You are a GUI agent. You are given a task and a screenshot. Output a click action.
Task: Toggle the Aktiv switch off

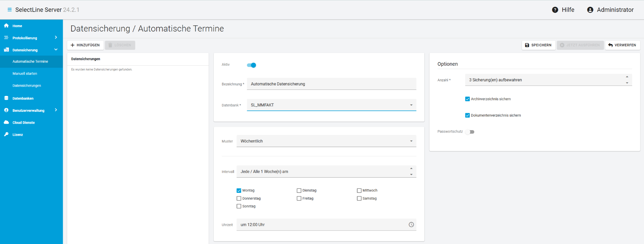coord(251,65)
